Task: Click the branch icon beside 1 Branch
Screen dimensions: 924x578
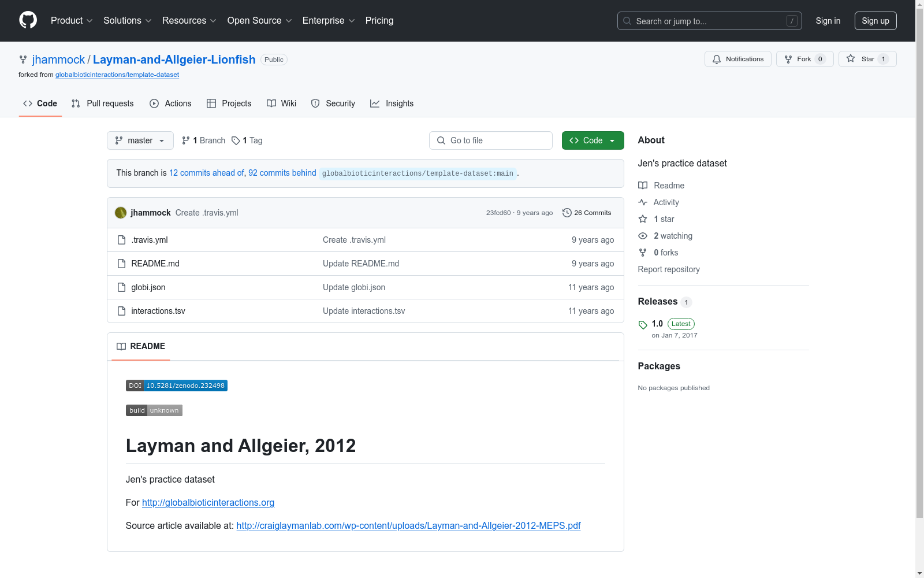Action: (x=186, y=140)
